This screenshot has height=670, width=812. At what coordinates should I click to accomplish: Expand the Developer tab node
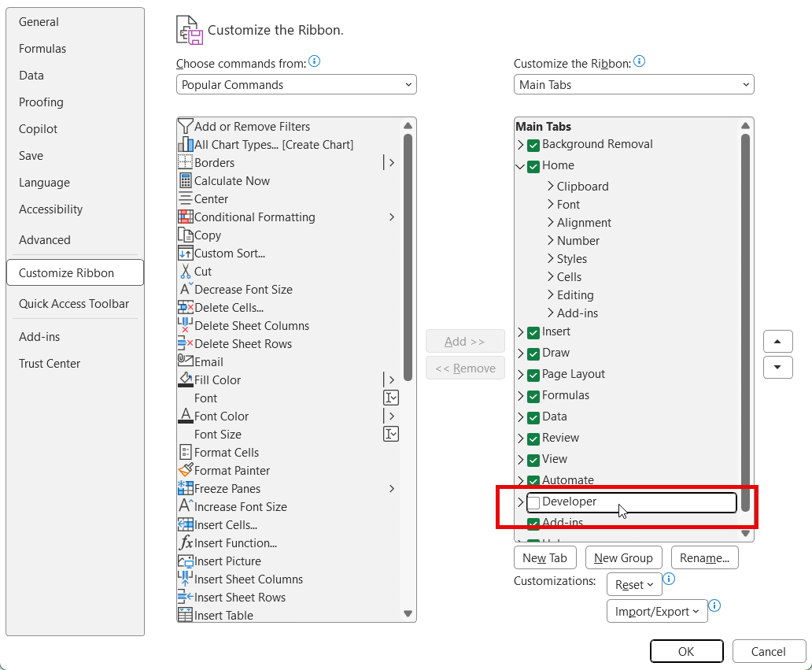pyautogui.click(x=520, y=502)
